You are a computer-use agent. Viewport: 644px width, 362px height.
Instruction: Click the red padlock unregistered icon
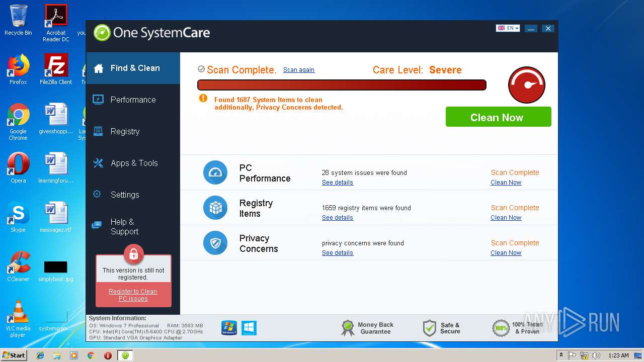pyautogui.click(x=133, y=254)
